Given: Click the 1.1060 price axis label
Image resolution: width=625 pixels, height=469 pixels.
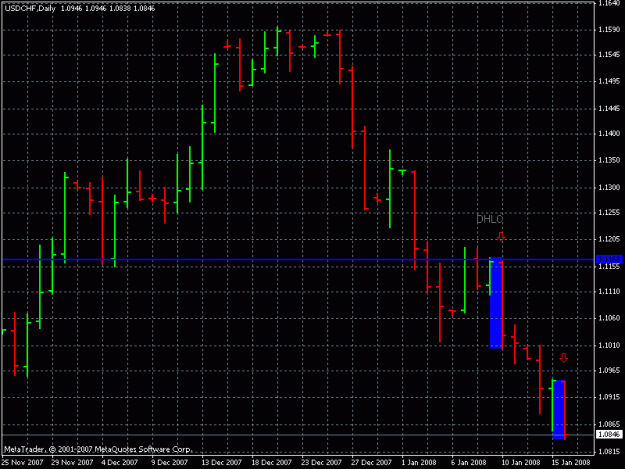Looking at the screenshot, I should tap(609, 318).
